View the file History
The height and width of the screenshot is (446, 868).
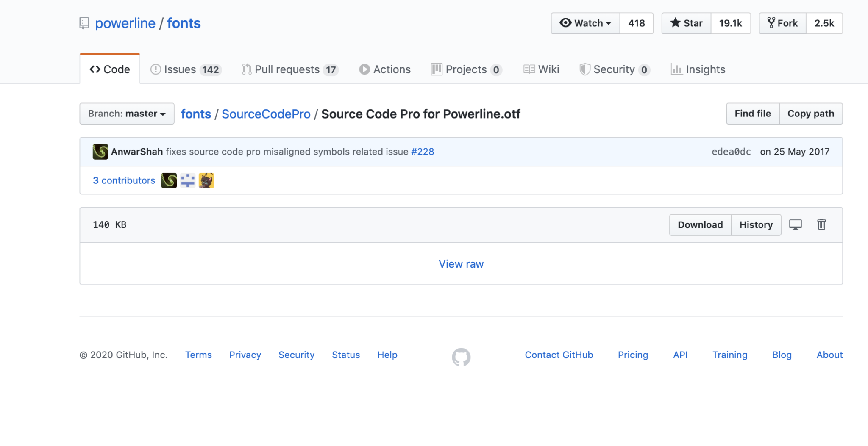click(756, 225)
